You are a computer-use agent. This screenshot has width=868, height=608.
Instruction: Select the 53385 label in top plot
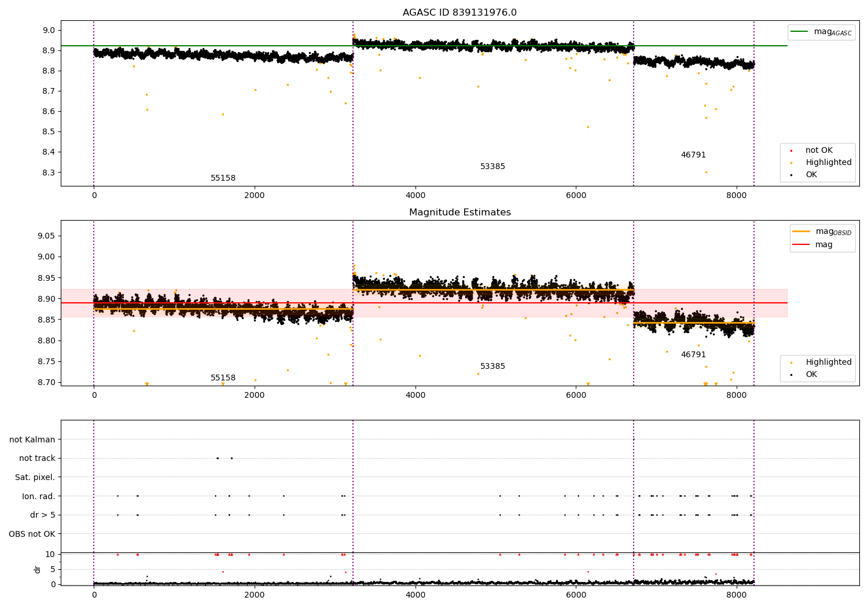[492, 167]
